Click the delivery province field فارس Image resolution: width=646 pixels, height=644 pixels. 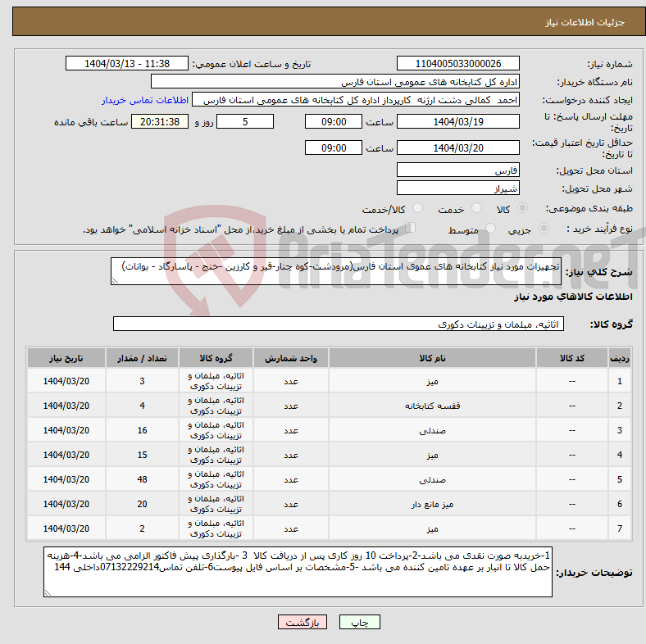[457, 170]
